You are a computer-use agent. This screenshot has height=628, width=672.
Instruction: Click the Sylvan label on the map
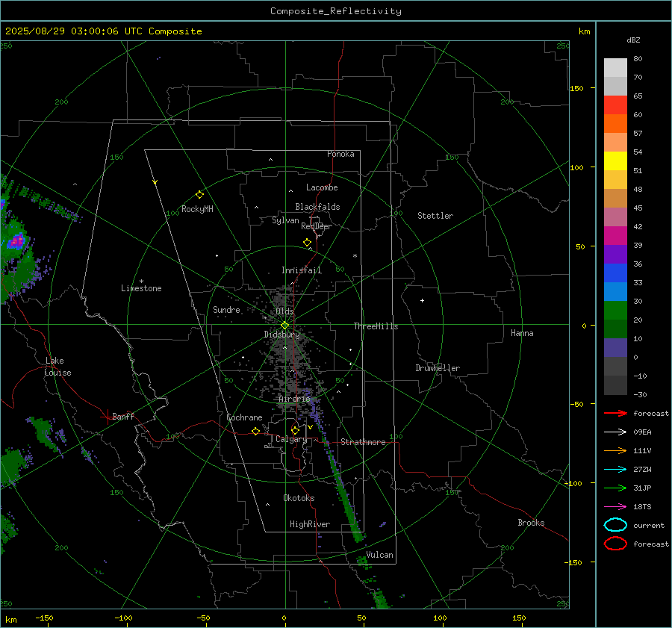[285, 220]
